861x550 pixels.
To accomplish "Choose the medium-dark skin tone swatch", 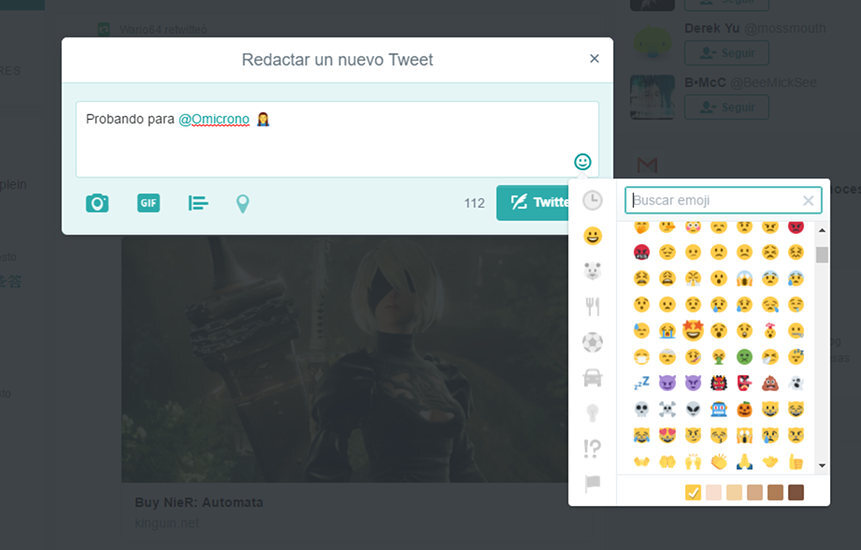I will [775, 492].
